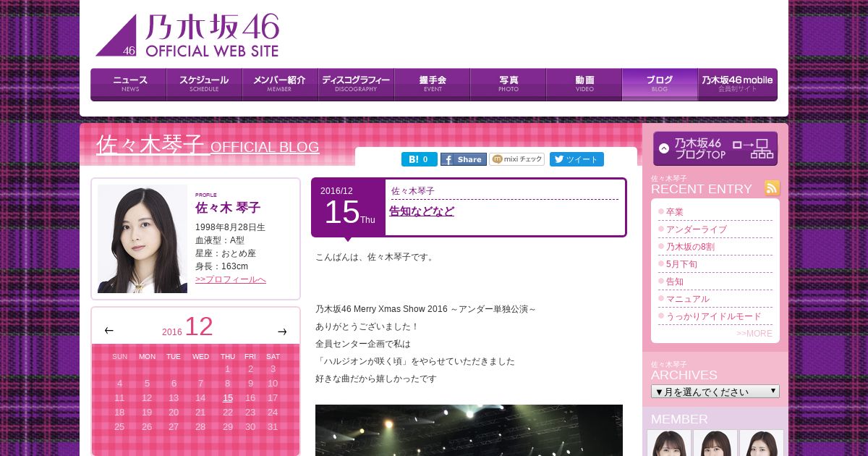Click the >>MORE link
The width and height of the screenshot is (868, 456).
click(754, 334)
